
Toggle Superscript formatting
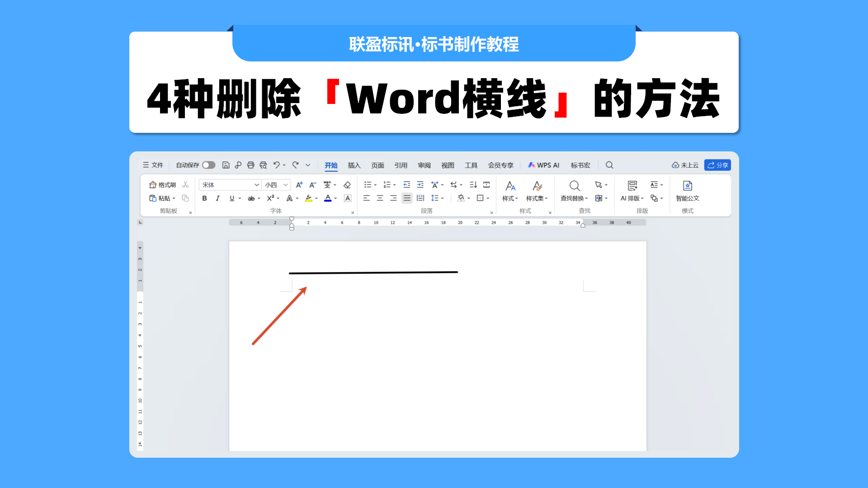pyautogui.click(x=270, y=198)
